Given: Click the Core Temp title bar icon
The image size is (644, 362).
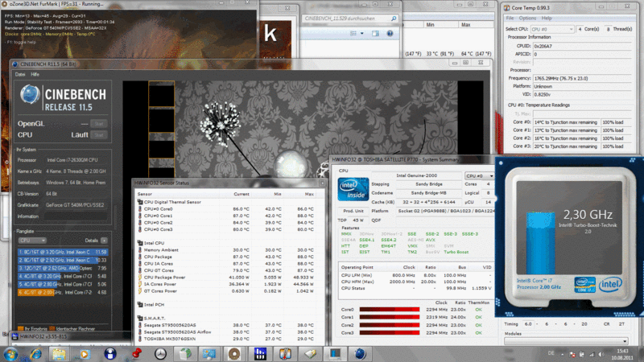Looking at the screenshot, I should point(506,7).
